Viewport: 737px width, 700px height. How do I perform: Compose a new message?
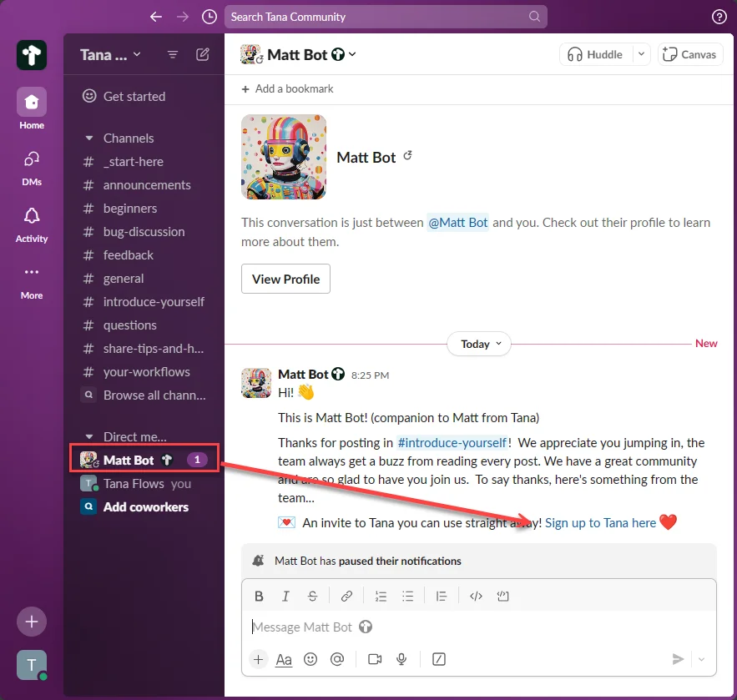tap(203, 55)
